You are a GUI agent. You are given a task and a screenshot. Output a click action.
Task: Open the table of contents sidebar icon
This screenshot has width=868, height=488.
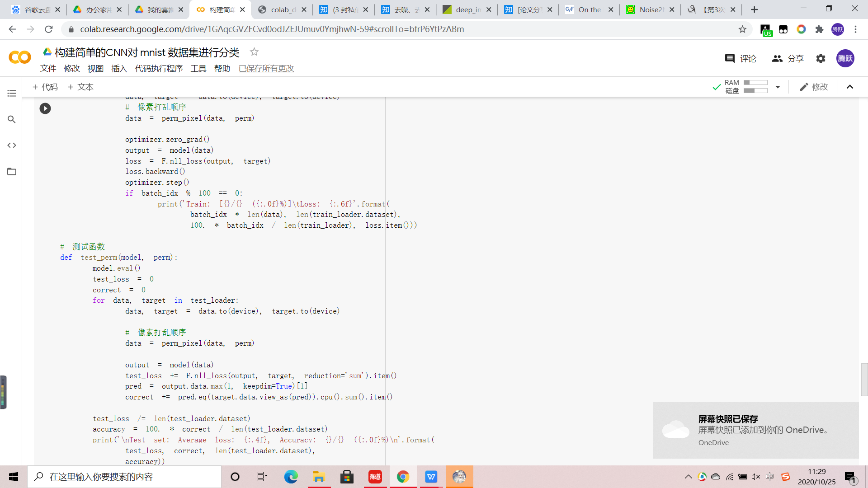coord(12,94)
